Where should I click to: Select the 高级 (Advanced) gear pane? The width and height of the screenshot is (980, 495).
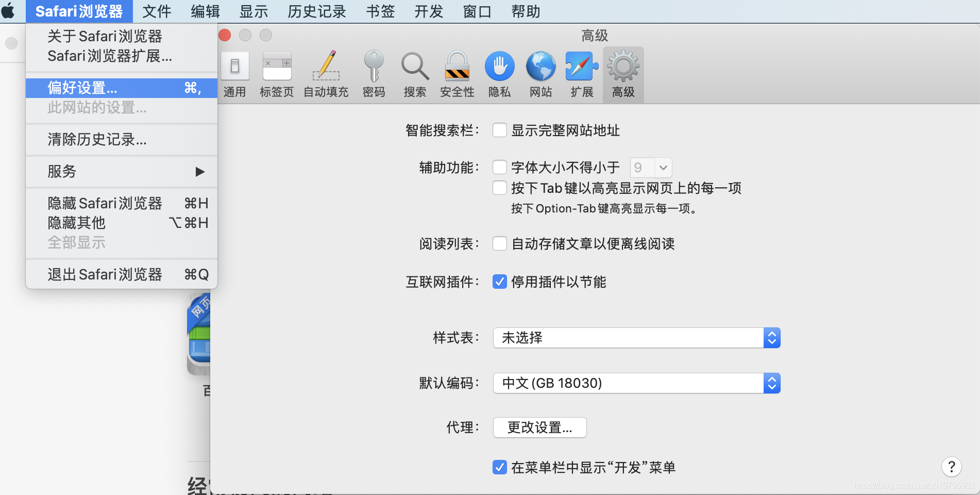pos(623,75)
